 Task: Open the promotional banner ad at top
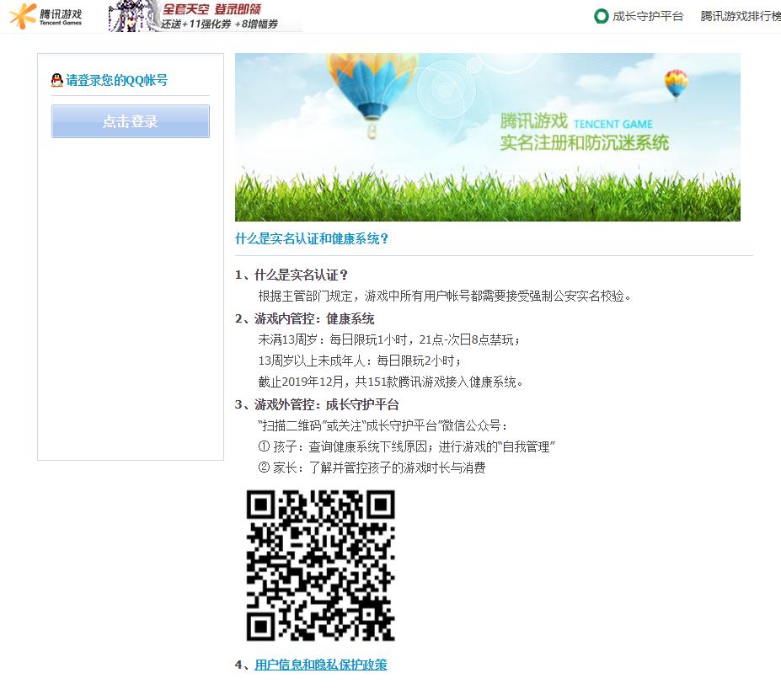(206, 16)
